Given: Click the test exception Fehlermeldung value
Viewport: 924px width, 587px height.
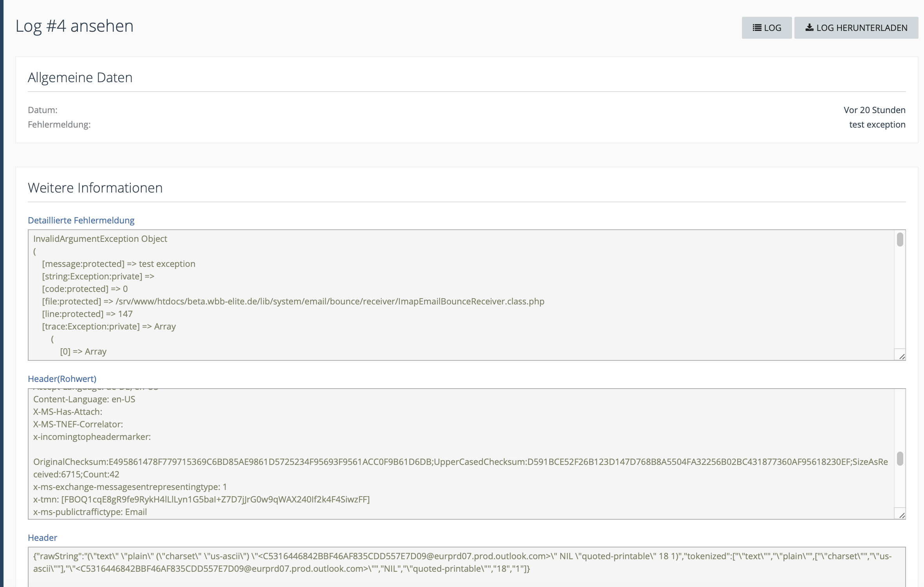Looking at the screenshot, I should click(x=877, y=124).
